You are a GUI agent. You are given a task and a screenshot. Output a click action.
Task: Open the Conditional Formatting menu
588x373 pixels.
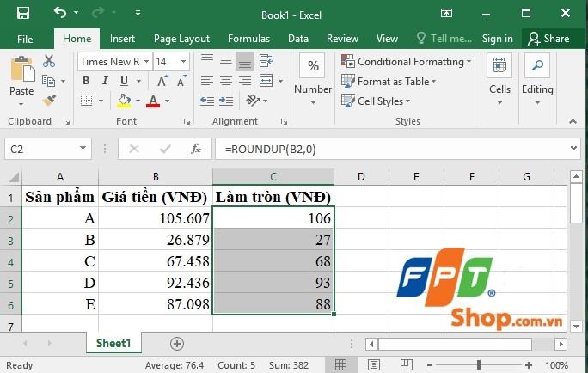(406, 62)
